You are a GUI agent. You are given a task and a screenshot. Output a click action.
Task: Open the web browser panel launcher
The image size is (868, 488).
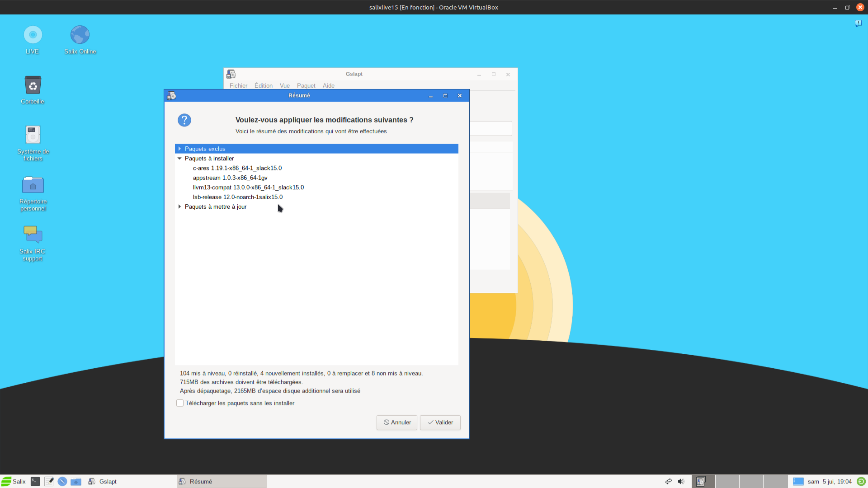point(62,481)
